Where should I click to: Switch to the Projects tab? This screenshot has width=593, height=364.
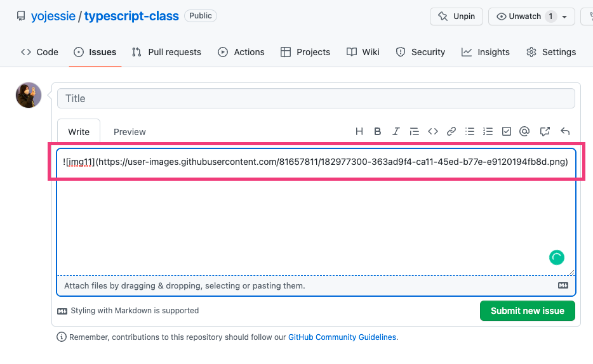tap(305, 52)
